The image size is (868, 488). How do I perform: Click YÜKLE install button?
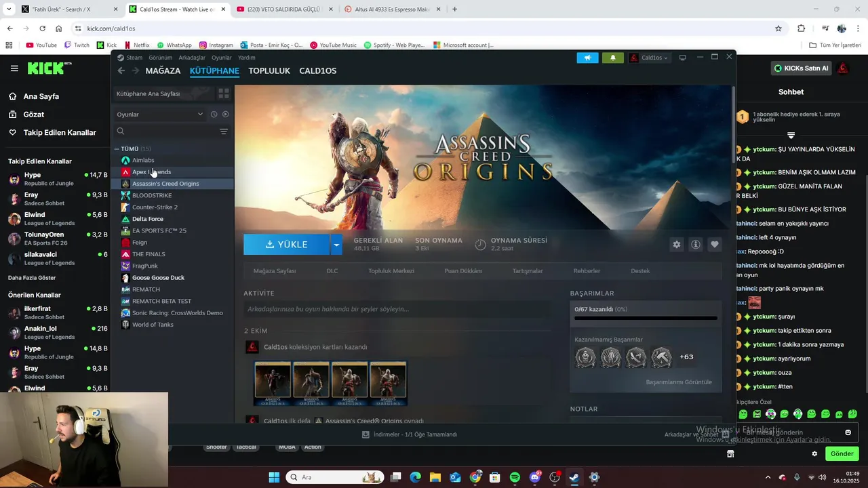286,245
